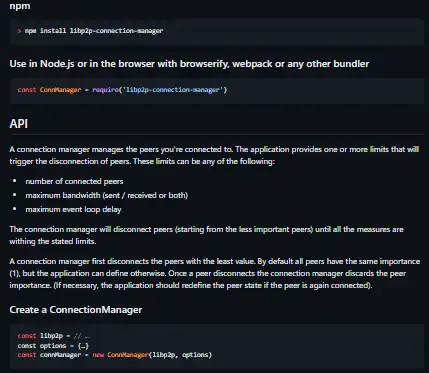Select the "number of connected peers" bullet item
The image size is (429, 373).
point(74,181)
